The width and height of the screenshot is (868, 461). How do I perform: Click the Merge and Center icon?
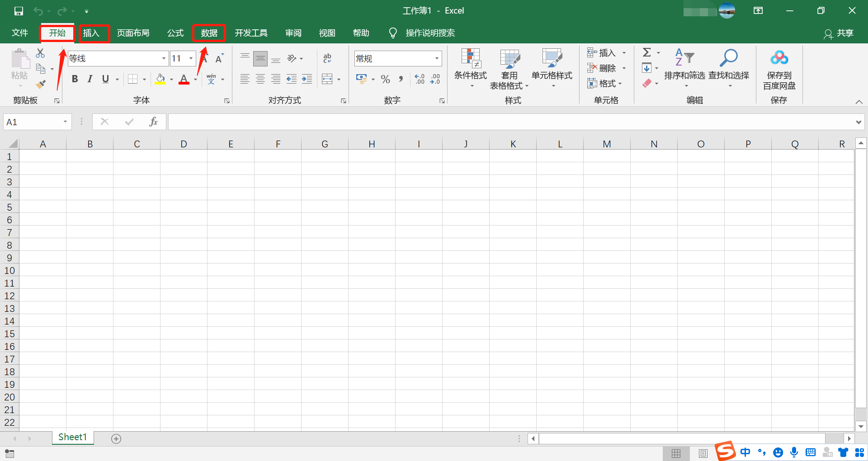[327, 79]
